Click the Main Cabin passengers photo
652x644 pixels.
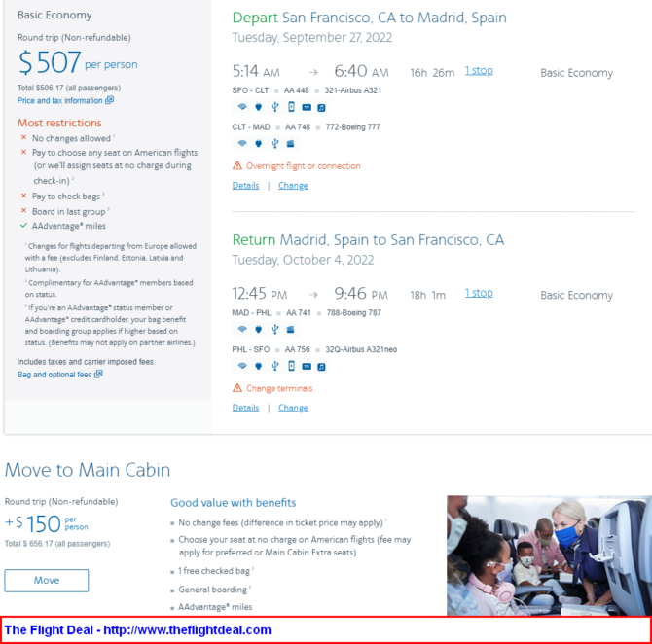[x=549, y=555]
